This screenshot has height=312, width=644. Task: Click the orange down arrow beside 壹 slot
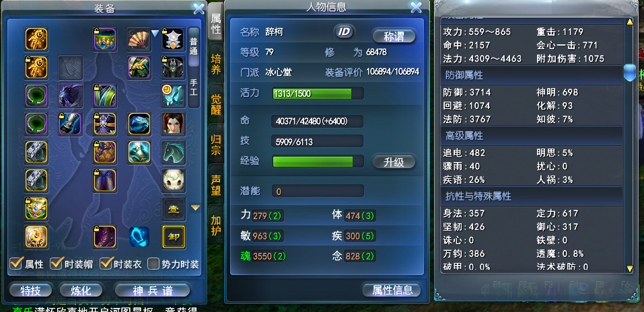tap(196, 208)
